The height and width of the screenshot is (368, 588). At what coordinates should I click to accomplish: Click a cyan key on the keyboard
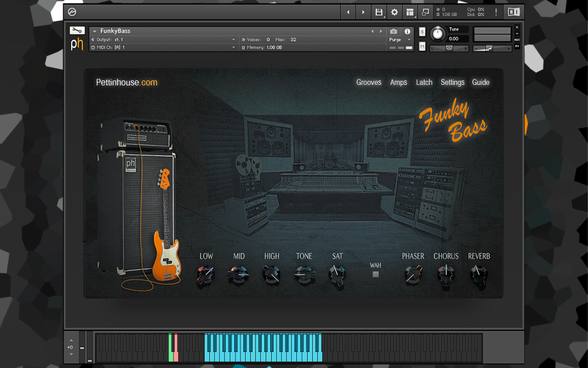pyautogui.click(x=262, y=355)
